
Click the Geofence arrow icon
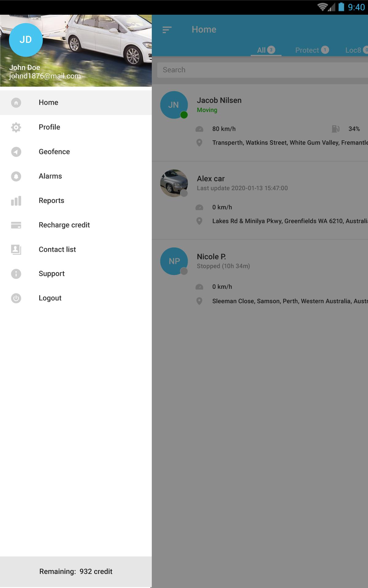pyautogui.click(x=16, y=152)
